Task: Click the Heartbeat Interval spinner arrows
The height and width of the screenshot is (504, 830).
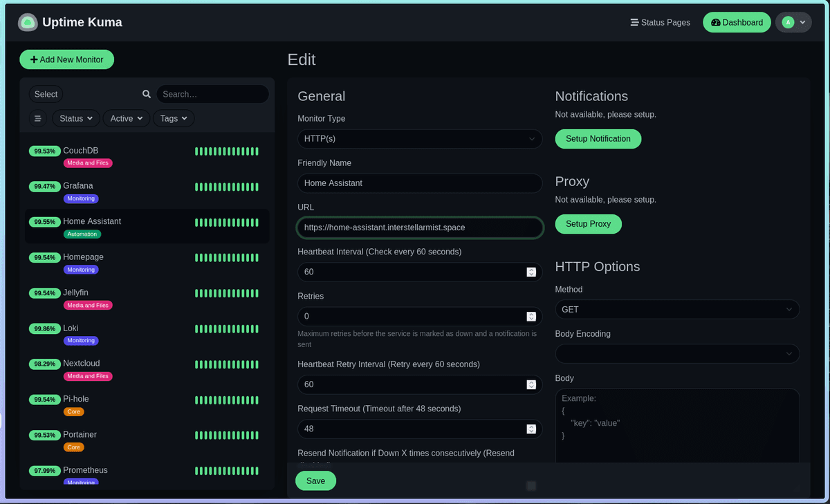Action: [531, 272]
